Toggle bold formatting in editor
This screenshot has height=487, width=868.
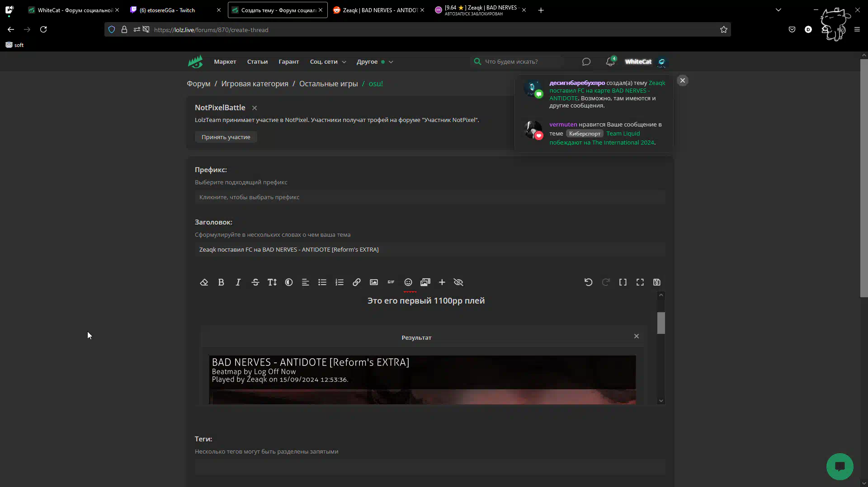(x=221, y=282)
